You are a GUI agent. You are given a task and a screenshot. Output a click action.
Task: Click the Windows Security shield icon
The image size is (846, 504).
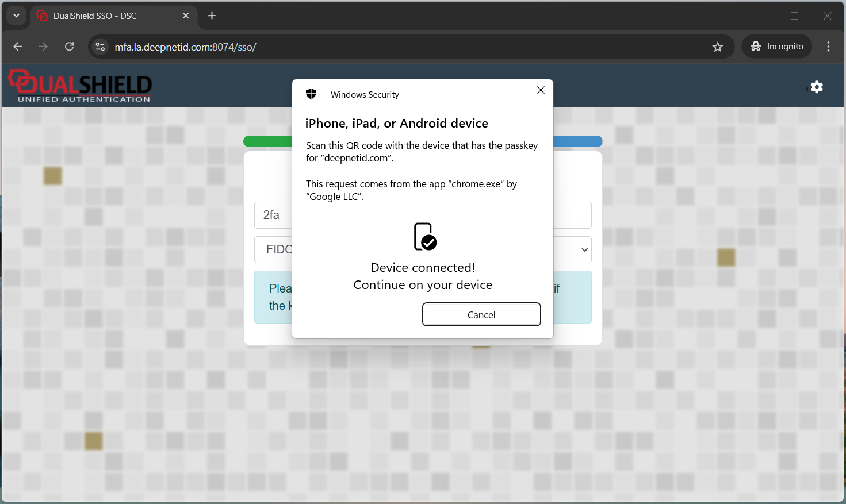click(x=311, y=94)
